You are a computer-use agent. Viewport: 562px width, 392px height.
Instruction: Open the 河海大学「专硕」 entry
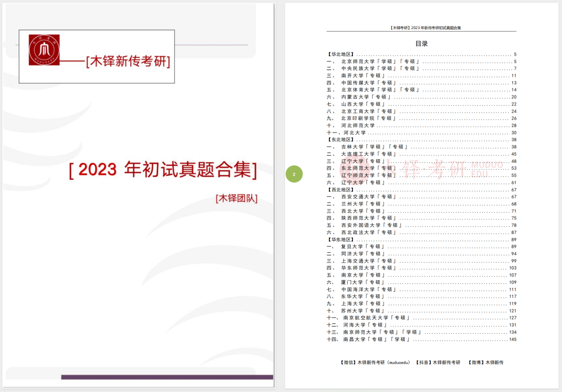pos(421,325)
